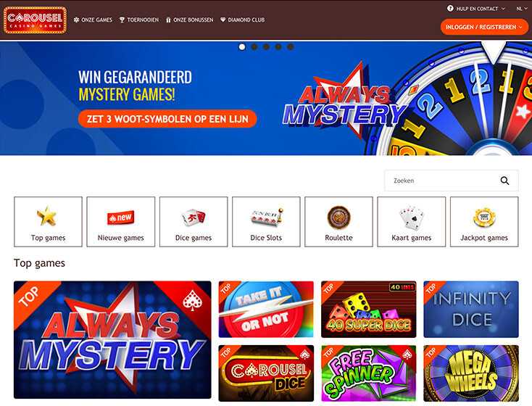Jump to the last banner slide dot
This screenshot has width=532, height=406.
coord(291,47)
